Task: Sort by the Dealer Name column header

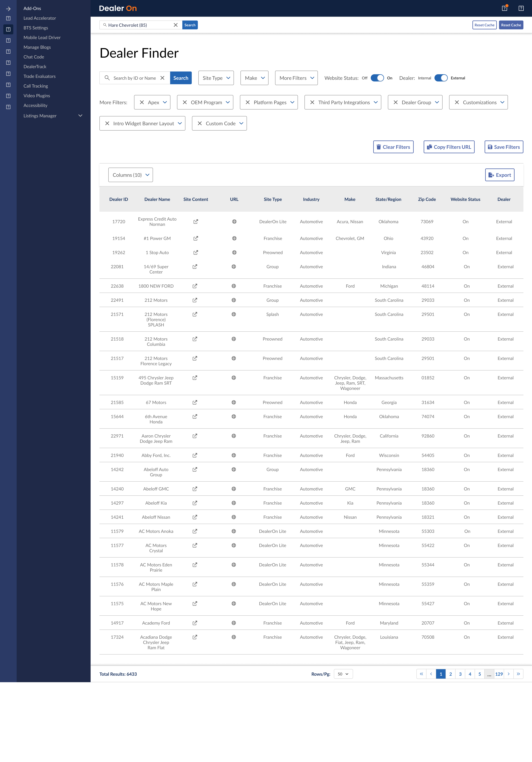Action: 157,200
